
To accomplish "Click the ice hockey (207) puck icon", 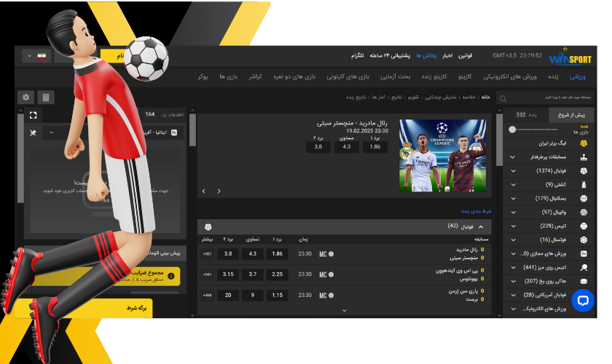I will [x=584, y=281].
